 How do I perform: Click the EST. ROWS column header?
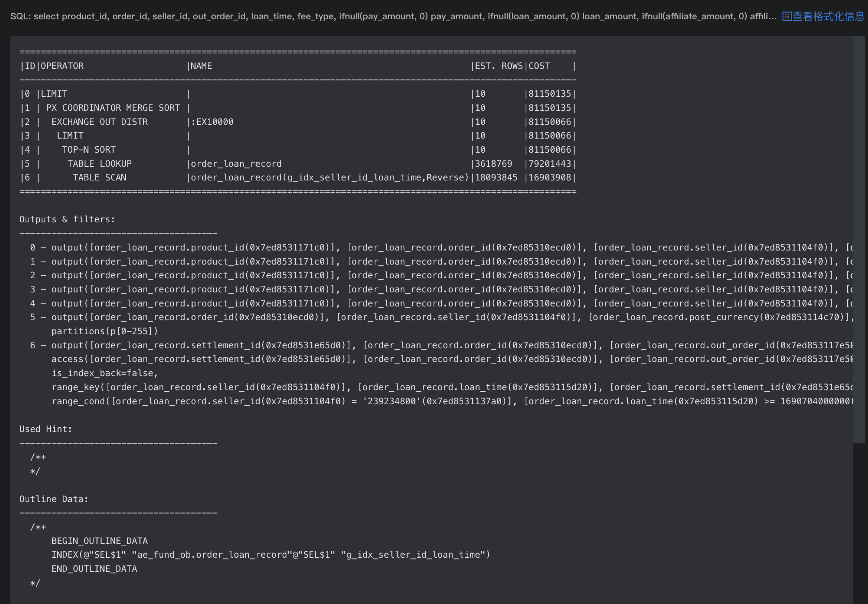tap(498, 66)
